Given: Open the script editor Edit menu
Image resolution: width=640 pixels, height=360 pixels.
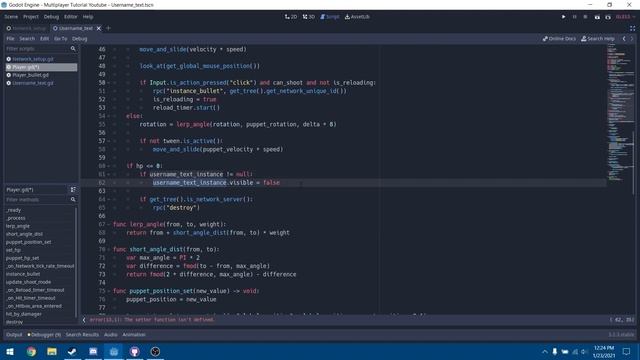Looking at the screenshot, I should tap(44, 39).
